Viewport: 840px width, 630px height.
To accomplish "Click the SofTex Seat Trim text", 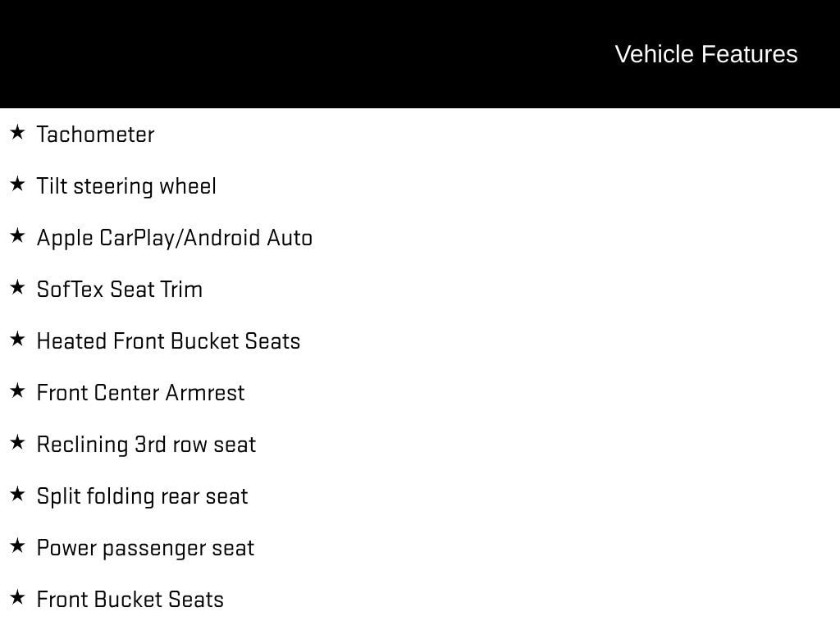I will 120,290.
